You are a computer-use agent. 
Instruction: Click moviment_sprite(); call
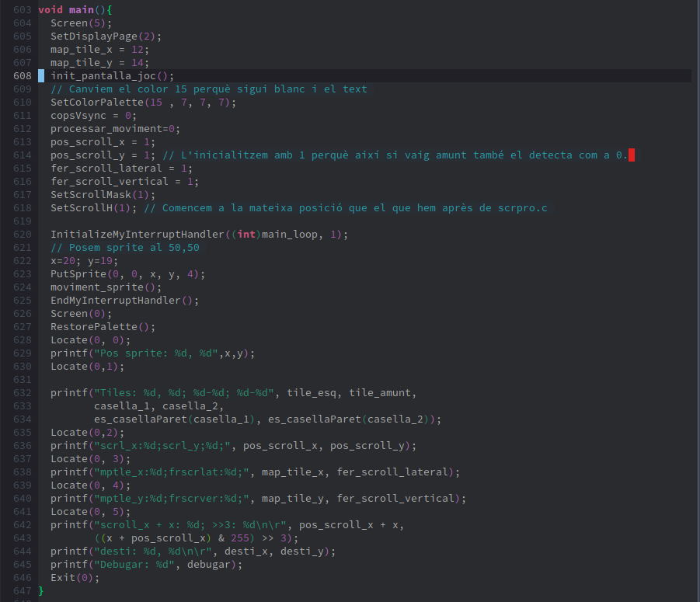106,287
